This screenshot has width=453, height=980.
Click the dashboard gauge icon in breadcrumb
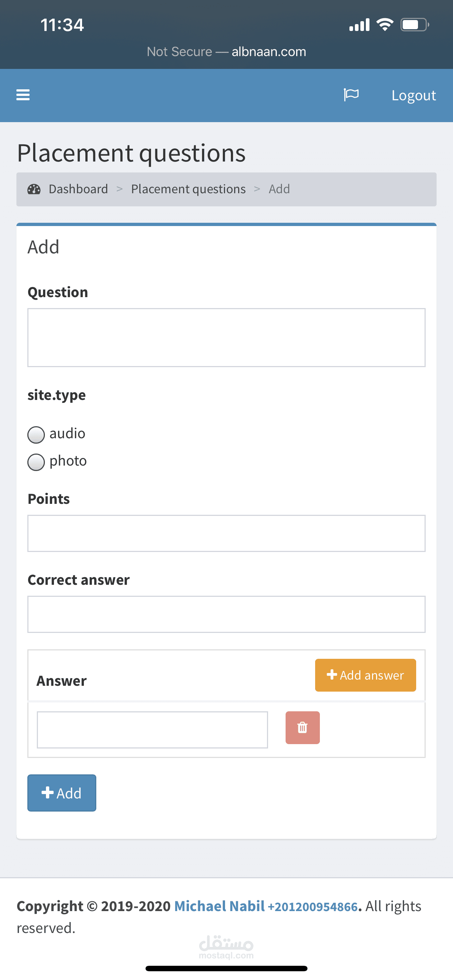(x=34, y=189)
